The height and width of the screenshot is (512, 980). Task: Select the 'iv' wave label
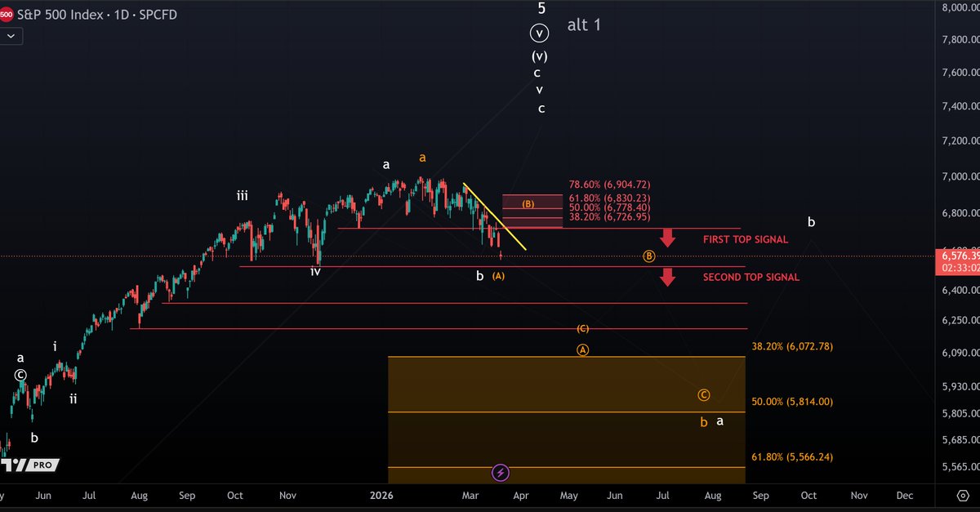[315, 271]
